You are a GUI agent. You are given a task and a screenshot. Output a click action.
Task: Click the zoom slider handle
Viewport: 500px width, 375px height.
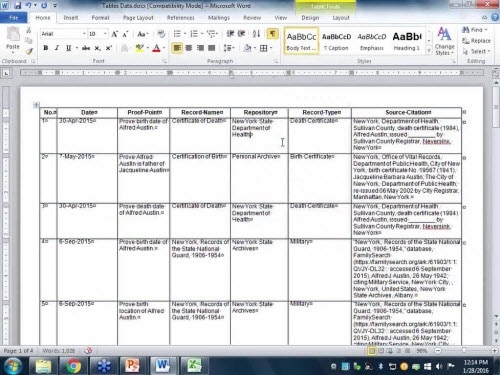pos(464,350)
